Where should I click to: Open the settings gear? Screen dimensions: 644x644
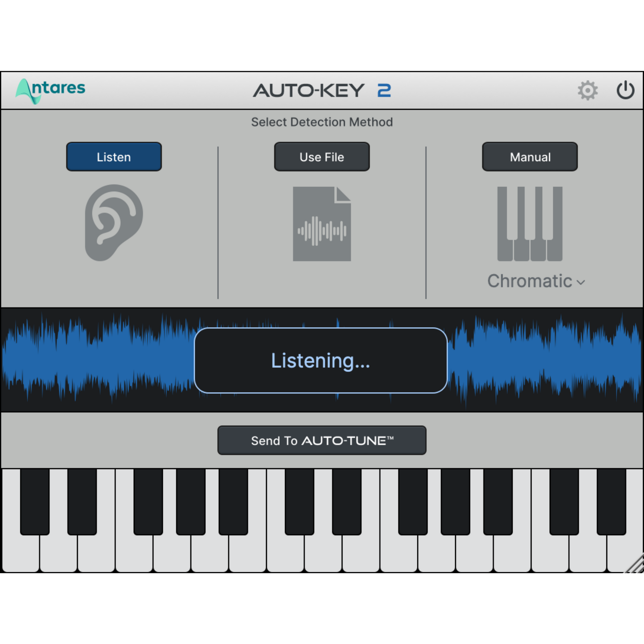[x=588, y=90]
